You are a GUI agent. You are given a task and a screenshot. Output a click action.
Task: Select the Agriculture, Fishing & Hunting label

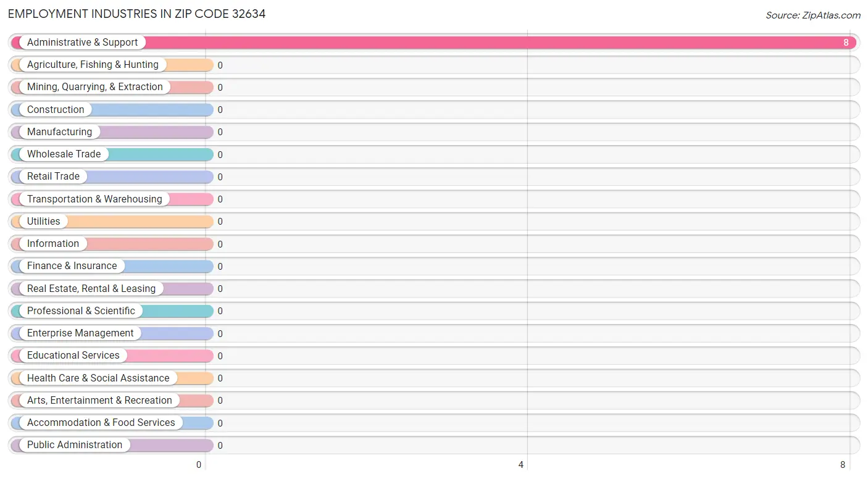pos(93,65)
